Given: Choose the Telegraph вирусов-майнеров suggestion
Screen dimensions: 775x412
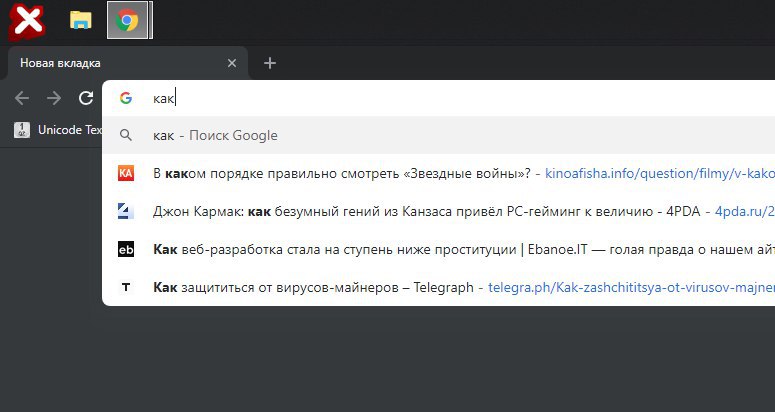Looking at the screenshot, I should [x=310, y=287].
